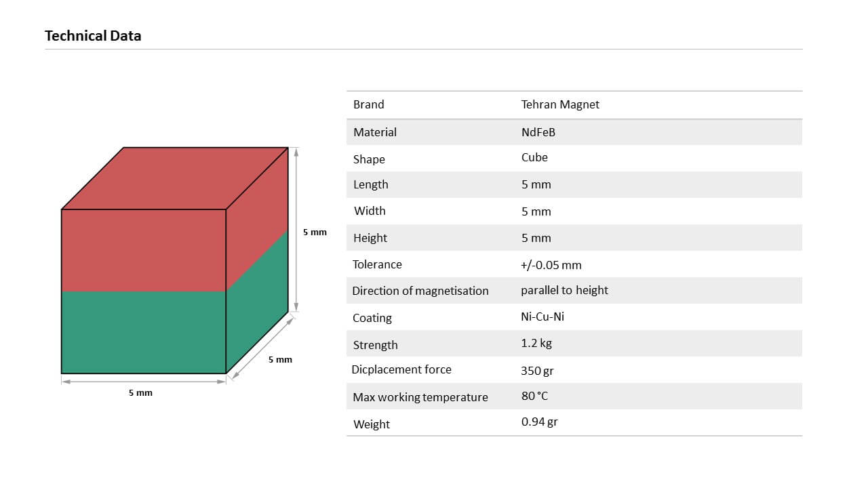Screen dimensions: 868x488
Task: Click the Max working temperature label
Action: point(420,397)
